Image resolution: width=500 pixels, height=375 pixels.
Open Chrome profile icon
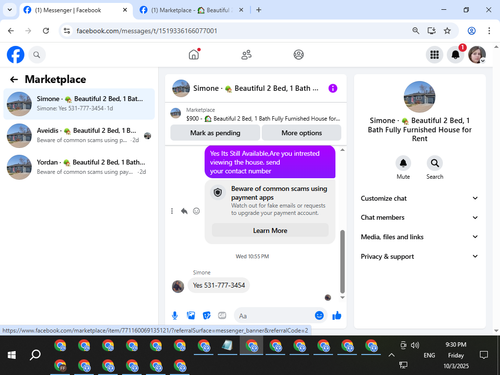[x=471, y=31]
